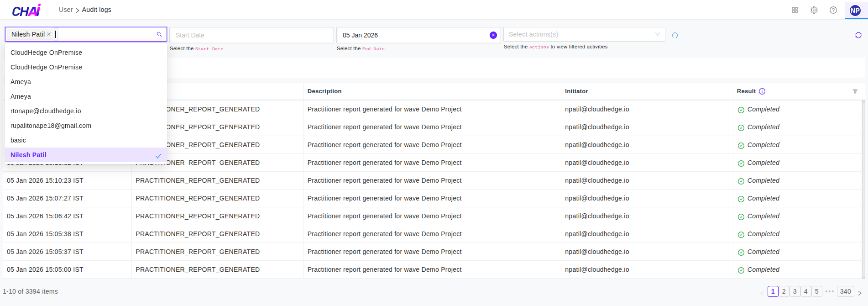Click the Result column header

point(746,91)
